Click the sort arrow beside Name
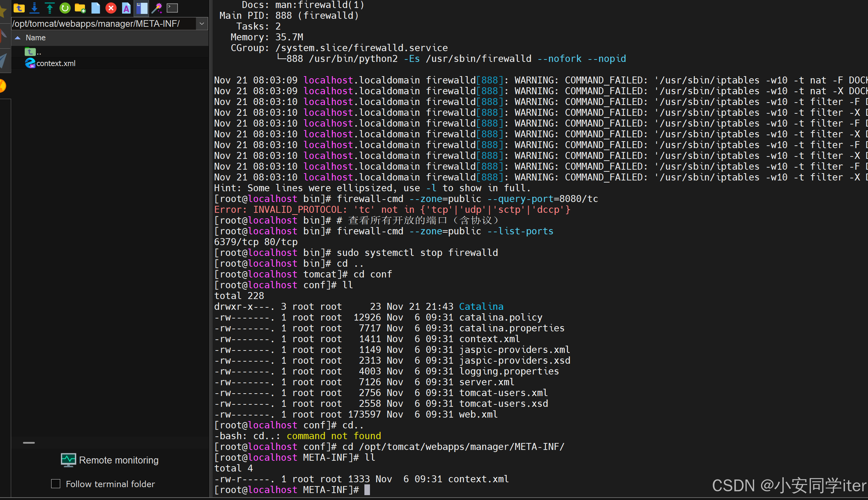The width and height of the screenshot is (868, 500). point(17,38)
